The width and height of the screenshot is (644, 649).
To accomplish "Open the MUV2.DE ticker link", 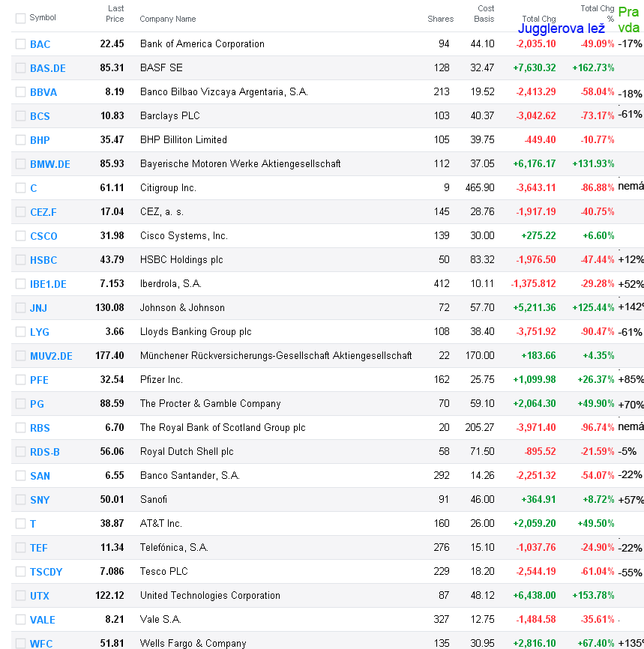I will pos(51,357).
